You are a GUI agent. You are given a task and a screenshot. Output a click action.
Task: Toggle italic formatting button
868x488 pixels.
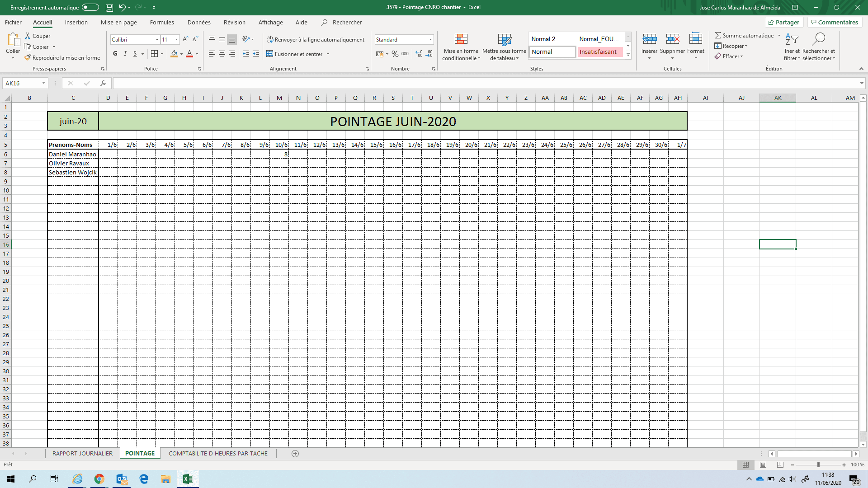point(125,54)
